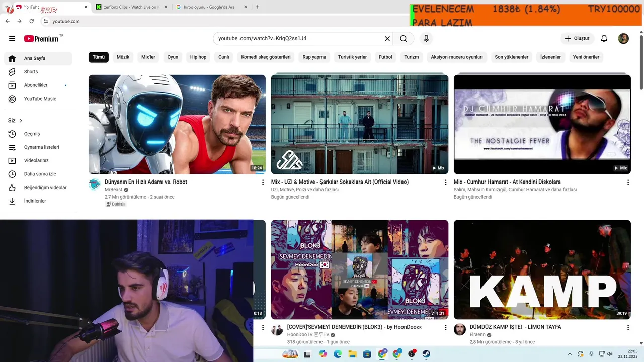Start voice search with the microphone

coord(426,39)
